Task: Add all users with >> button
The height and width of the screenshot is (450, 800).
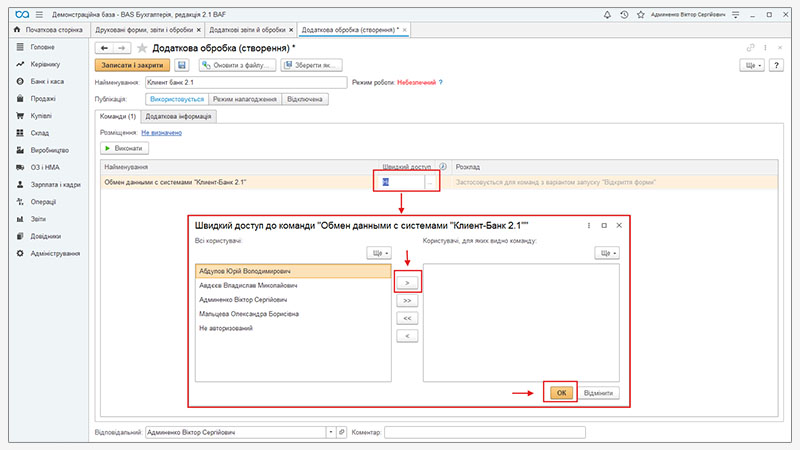Action: click(406, 300)
